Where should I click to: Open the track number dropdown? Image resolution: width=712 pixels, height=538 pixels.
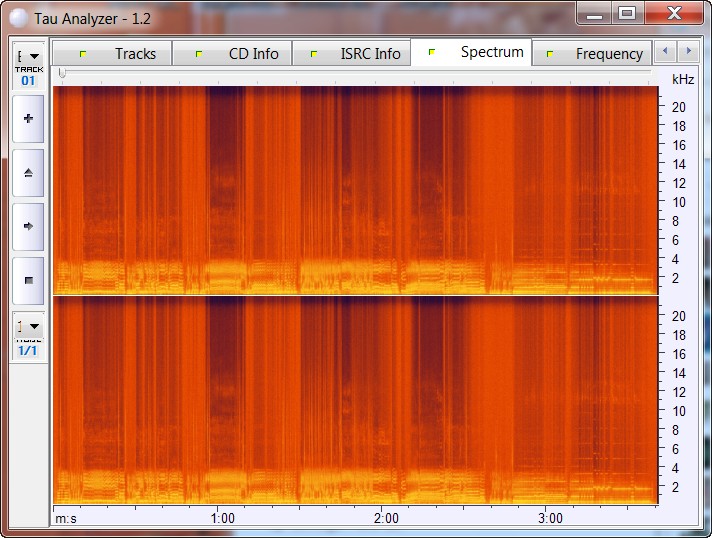(28, 57)
